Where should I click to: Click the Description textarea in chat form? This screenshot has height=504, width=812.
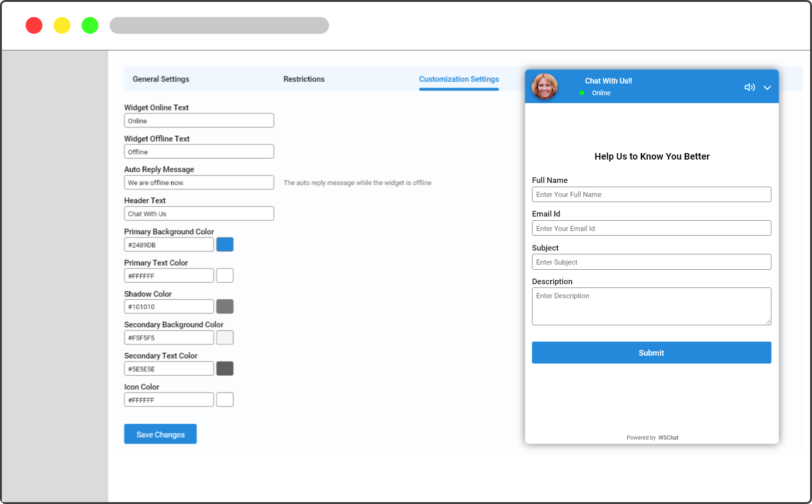tap(651, 306)
